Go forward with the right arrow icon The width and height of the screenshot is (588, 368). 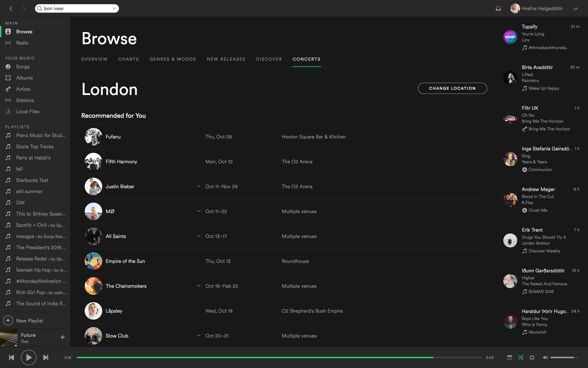(x=24, y=9)
